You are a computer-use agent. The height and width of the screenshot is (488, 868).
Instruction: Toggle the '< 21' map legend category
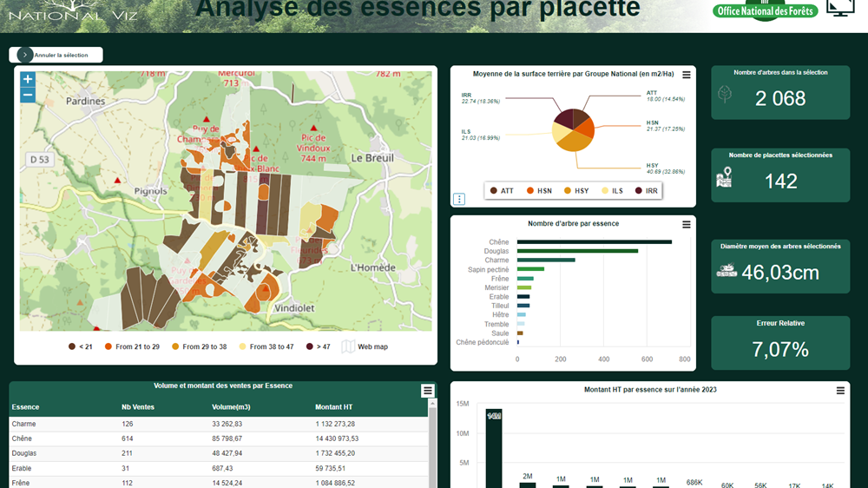pos(80,346)
